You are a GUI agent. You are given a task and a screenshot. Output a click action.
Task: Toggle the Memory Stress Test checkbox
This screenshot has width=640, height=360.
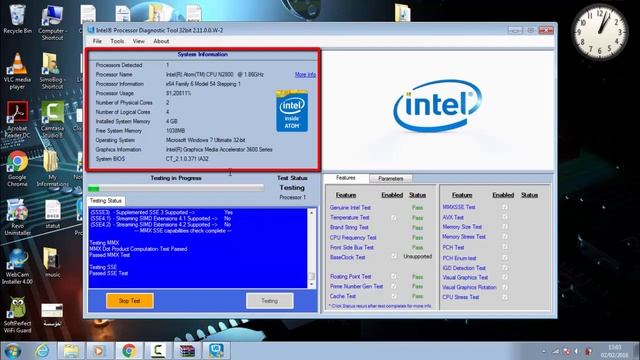pyautogui.click(x=505, y=236)
